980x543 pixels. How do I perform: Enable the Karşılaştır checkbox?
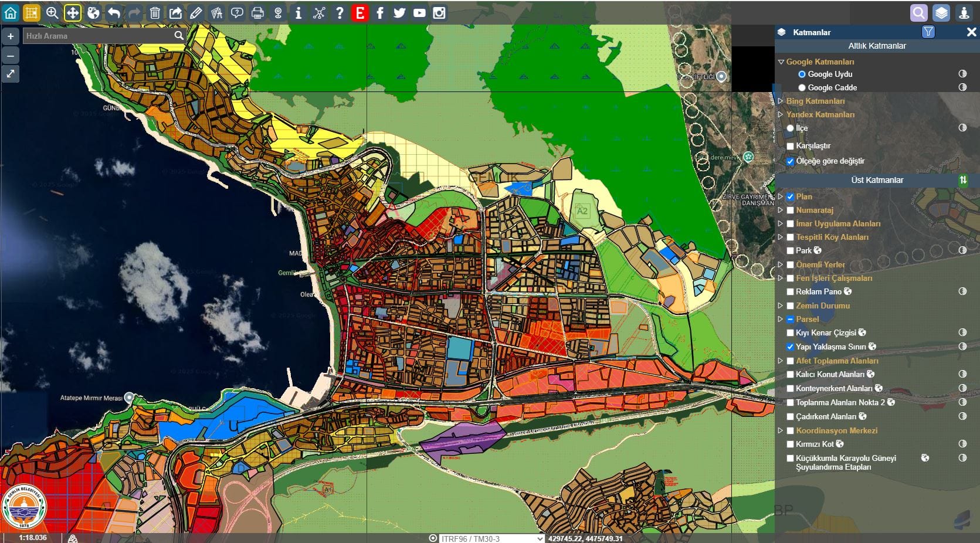[791, 146]
